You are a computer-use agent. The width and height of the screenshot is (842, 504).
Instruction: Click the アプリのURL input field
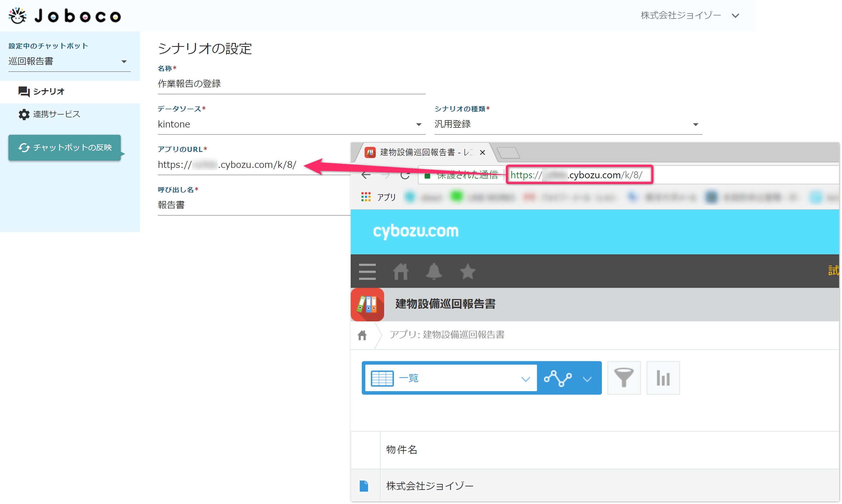[x=254, y=165]
